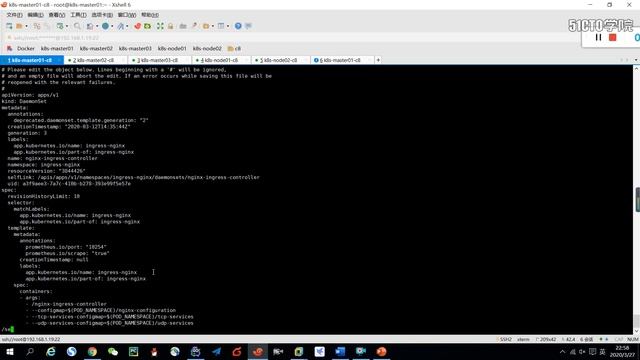This screenshot has width=640, height=360.
Task: Click the '- /nginx-ingress-controller' args line
Action: 66,304
